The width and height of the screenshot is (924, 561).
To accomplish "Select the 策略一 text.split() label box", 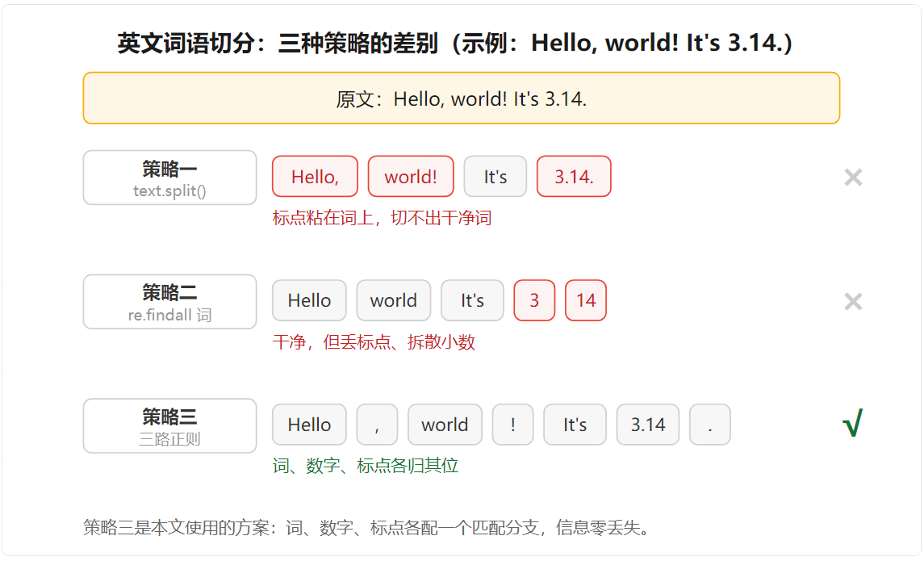I will 169,178.
